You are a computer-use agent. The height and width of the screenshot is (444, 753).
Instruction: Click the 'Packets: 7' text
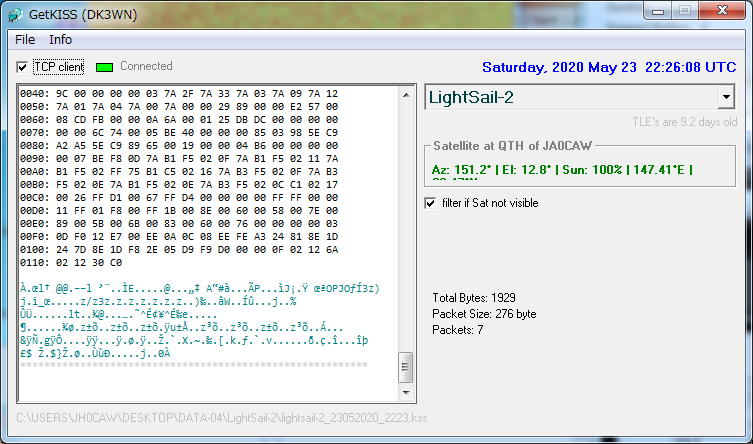tap(458, 330)
